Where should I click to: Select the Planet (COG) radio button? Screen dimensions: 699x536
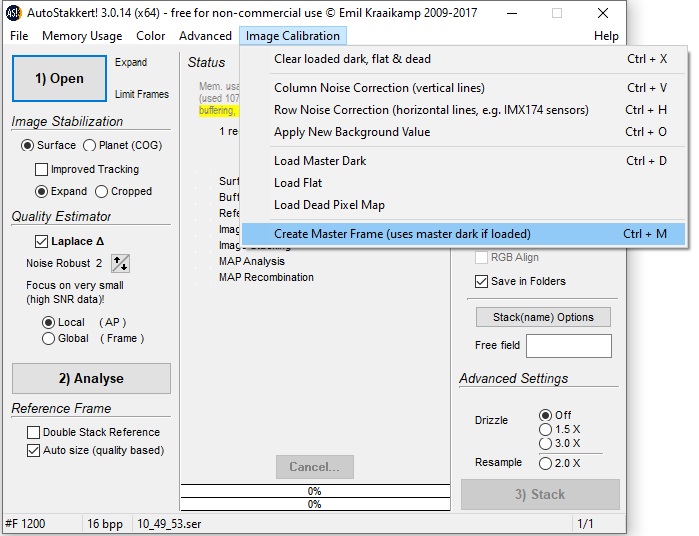(x=90, y=146)
